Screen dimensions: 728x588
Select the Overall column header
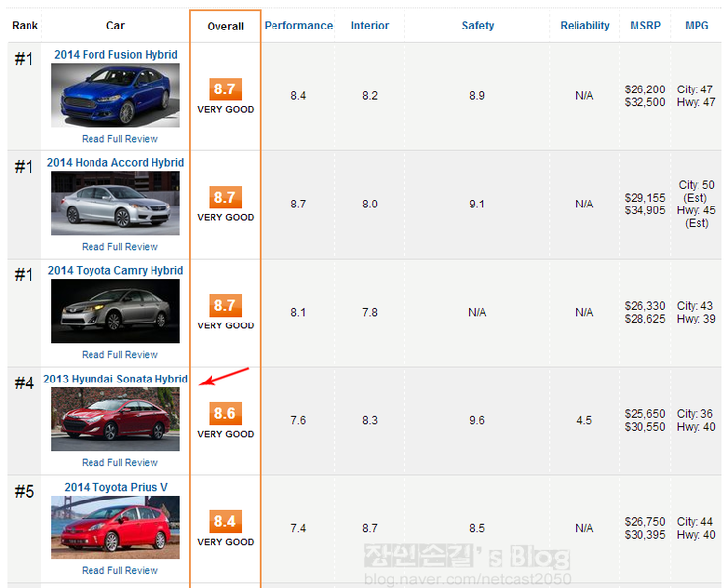point(225,27)
